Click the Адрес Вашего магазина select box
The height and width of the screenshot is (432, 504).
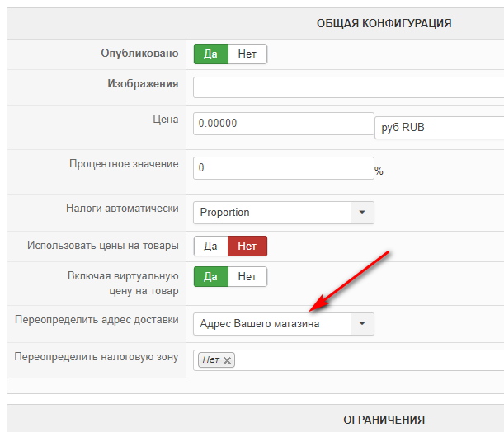click(x=272, y=324)
